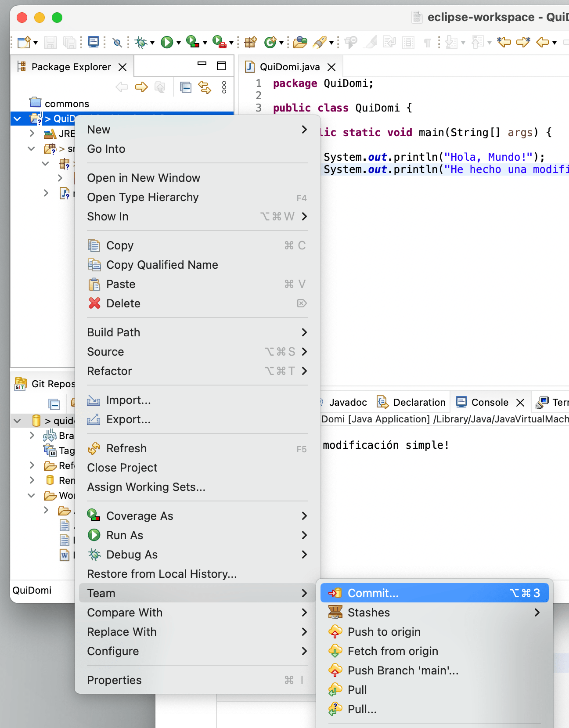The width and height of the screenshot is (569, 728).
Task: Open Package Explorer View Menu three dots
Action: (x=224, y=87)
